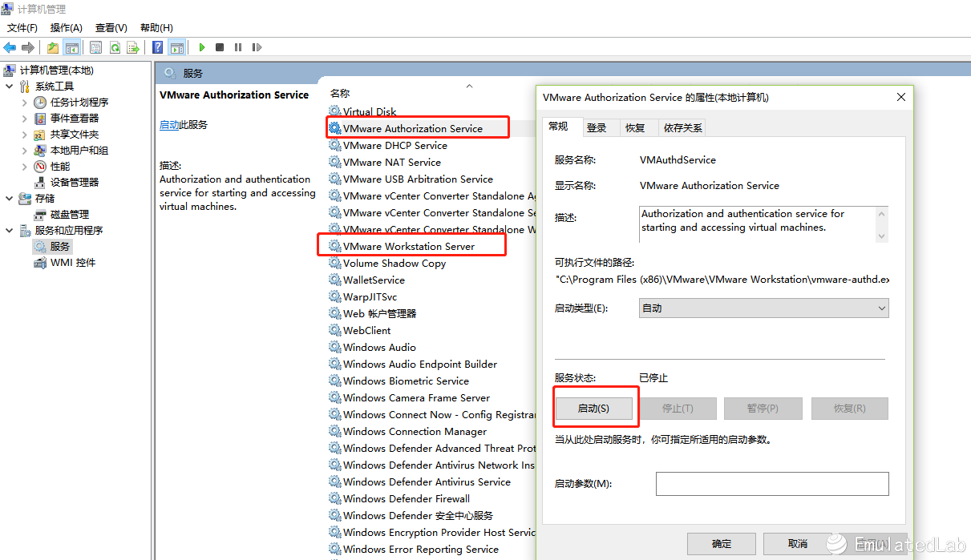Collapse the 存储 tree node
971x560 pixels.
pyautogui.click(x=9, y=199)
